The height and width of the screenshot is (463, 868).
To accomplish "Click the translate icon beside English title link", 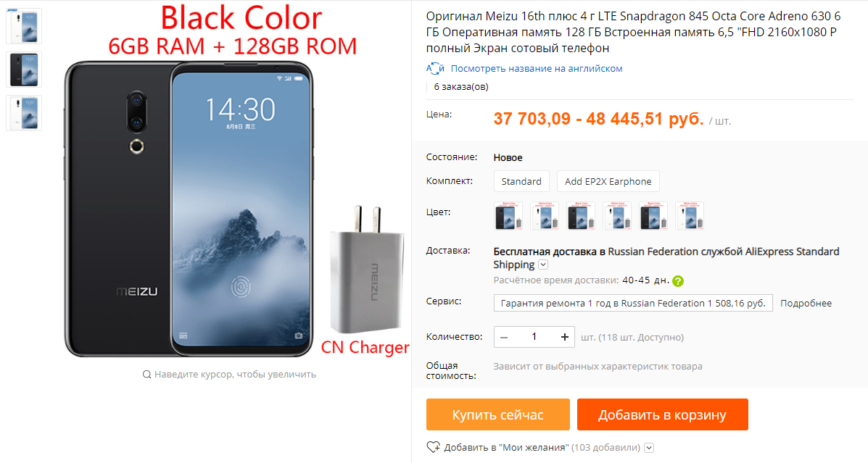I will [435, 69].
